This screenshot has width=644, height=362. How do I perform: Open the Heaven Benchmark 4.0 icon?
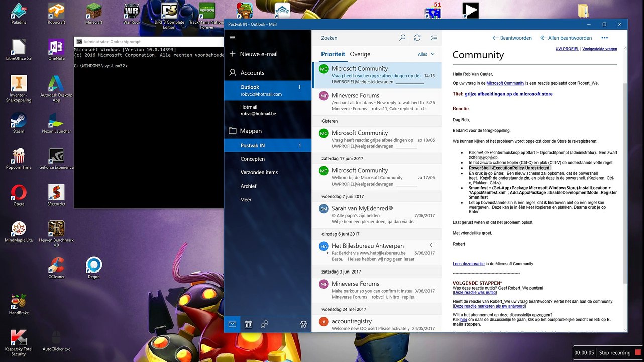point(56,234)
